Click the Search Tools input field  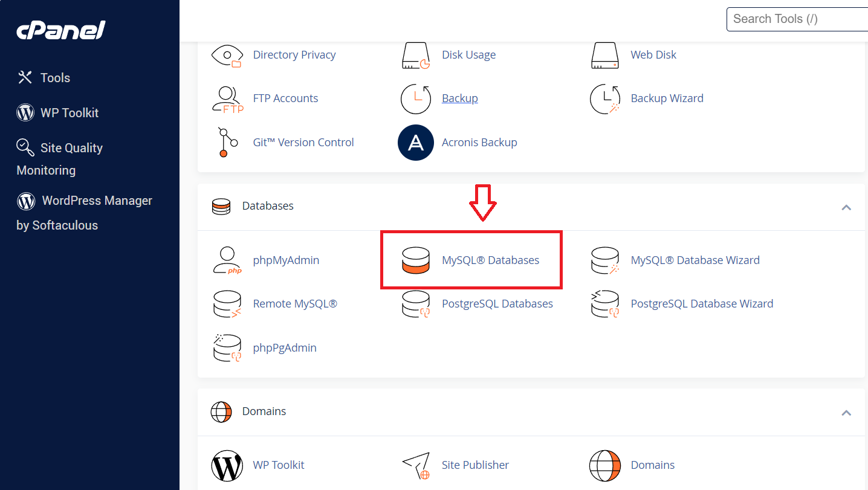tap(797, 19)
